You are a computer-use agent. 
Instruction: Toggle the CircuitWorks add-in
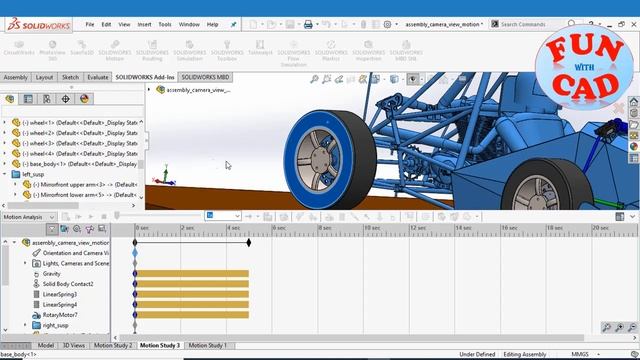pyautogui.click(x=19, y=48)
